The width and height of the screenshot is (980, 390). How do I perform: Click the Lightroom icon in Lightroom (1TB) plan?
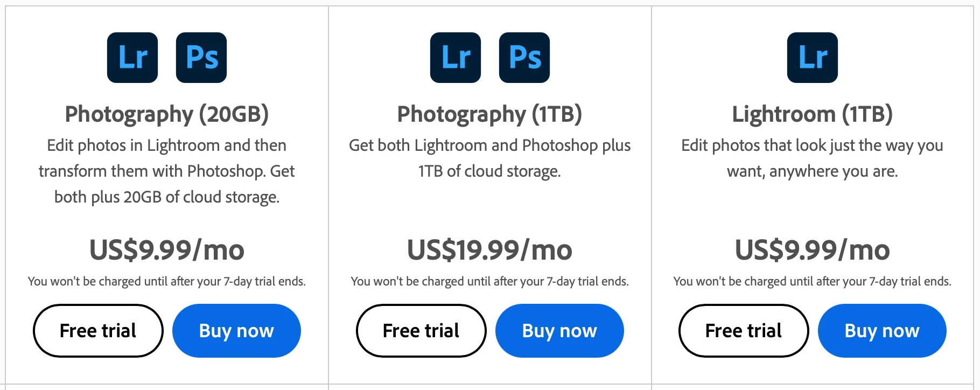tap(813, 58)
